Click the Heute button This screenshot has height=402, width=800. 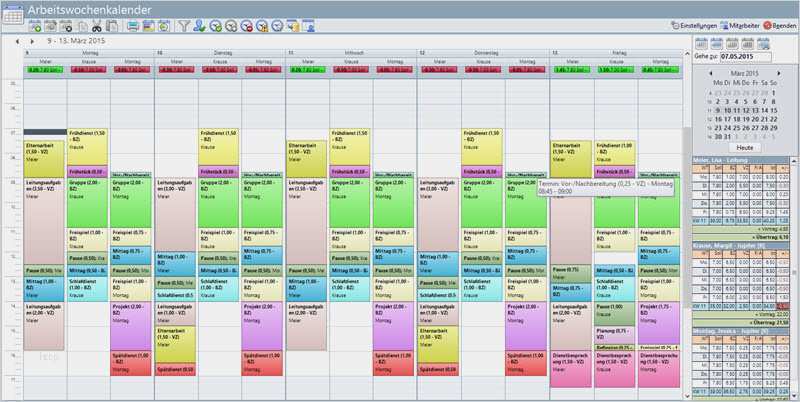744,147
